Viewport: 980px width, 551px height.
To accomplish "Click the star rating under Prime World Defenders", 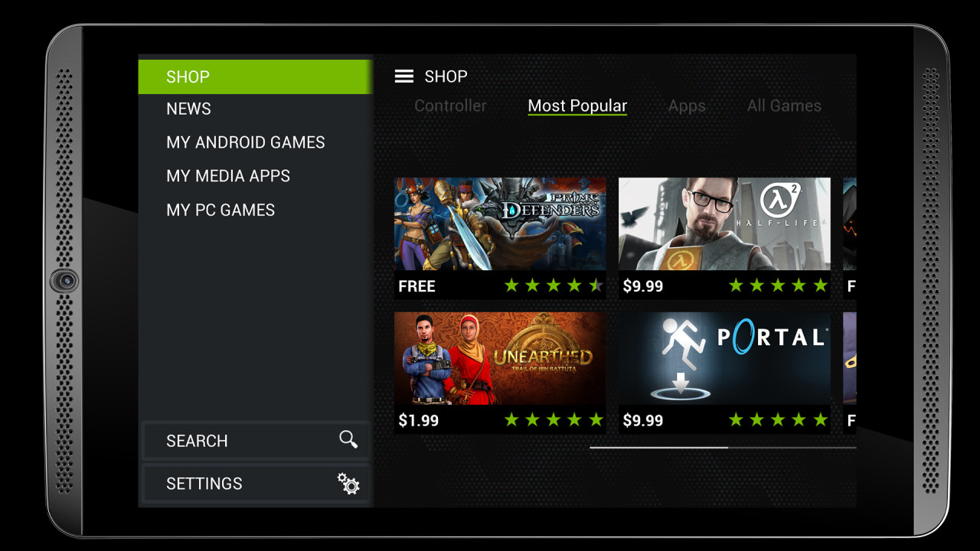I will point(554,286).
